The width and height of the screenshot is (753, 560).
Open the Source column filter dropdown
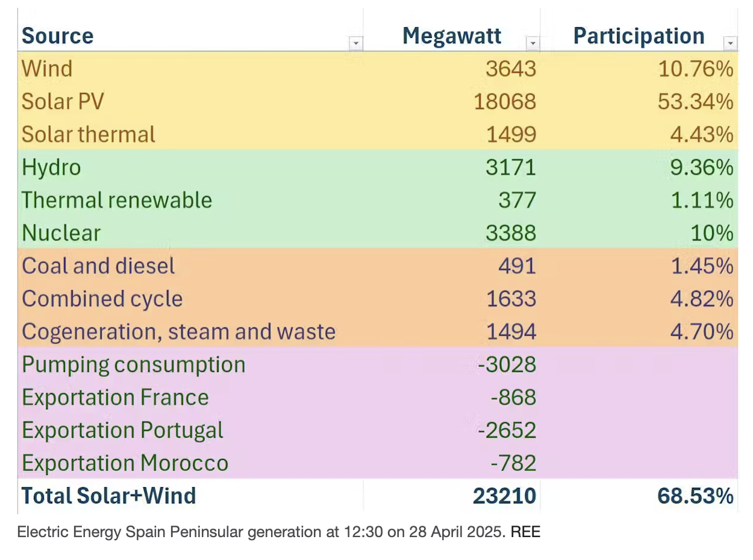356,43
